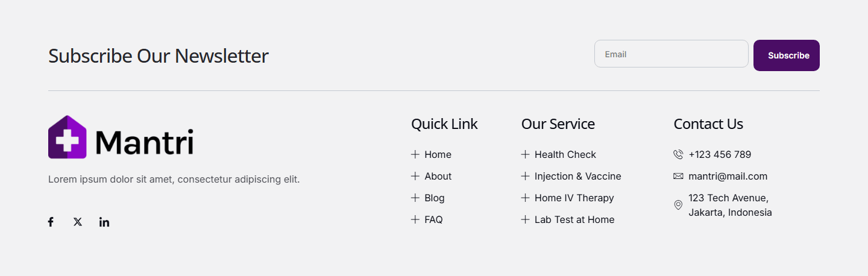Screen dimensions: 868x276
Task: Open the X (Twitter) social icon
Action: 78,222
